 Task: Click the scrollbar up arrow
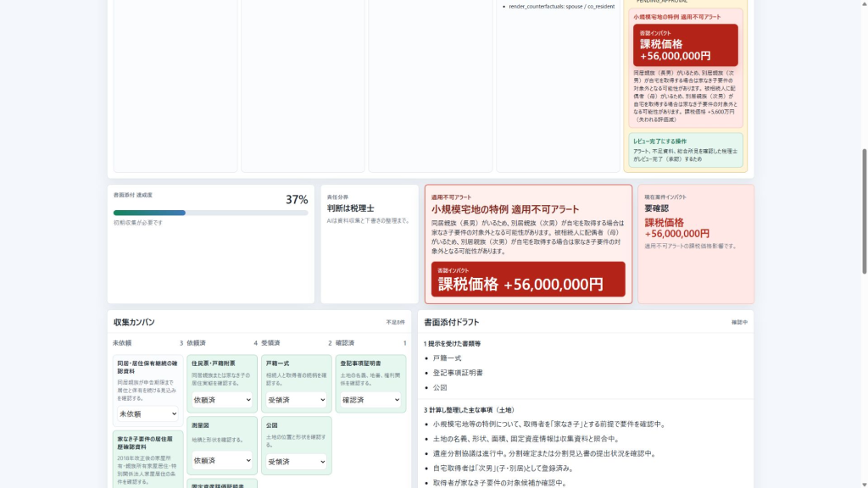click(x=864, y=3)
